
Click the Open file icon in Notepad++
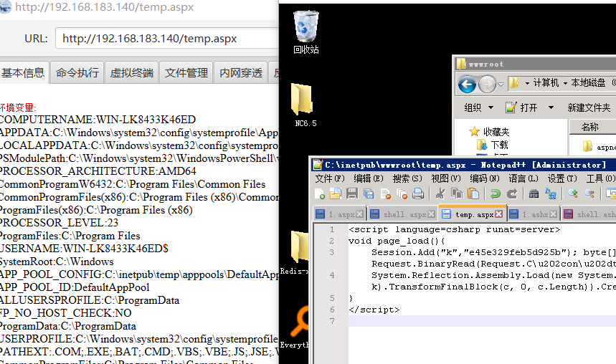coord(336,193)
